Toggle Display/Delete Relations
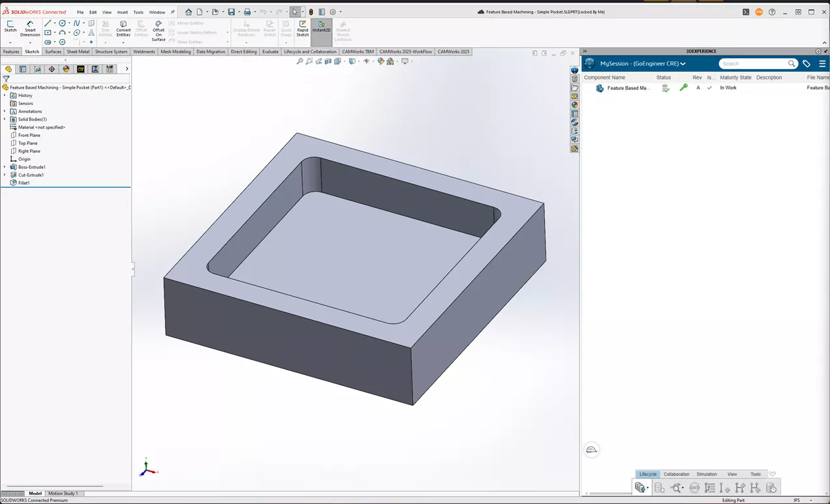This screenshot has width=830, height=504. point(246,29)
